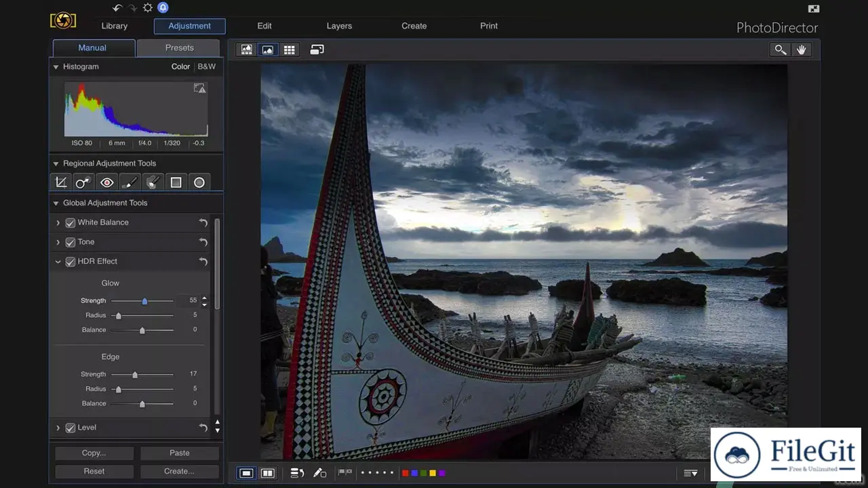Click the pencil edit icon in bottom toolbar
The image size is (868, 488).
[319, 473]
